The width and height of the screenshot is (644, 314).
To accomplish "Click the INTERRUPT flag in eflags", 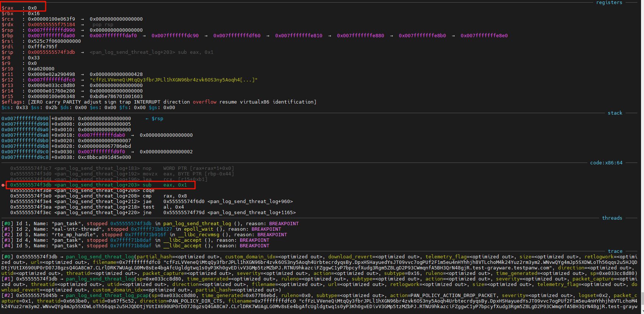I will click(x=147, y=102).
